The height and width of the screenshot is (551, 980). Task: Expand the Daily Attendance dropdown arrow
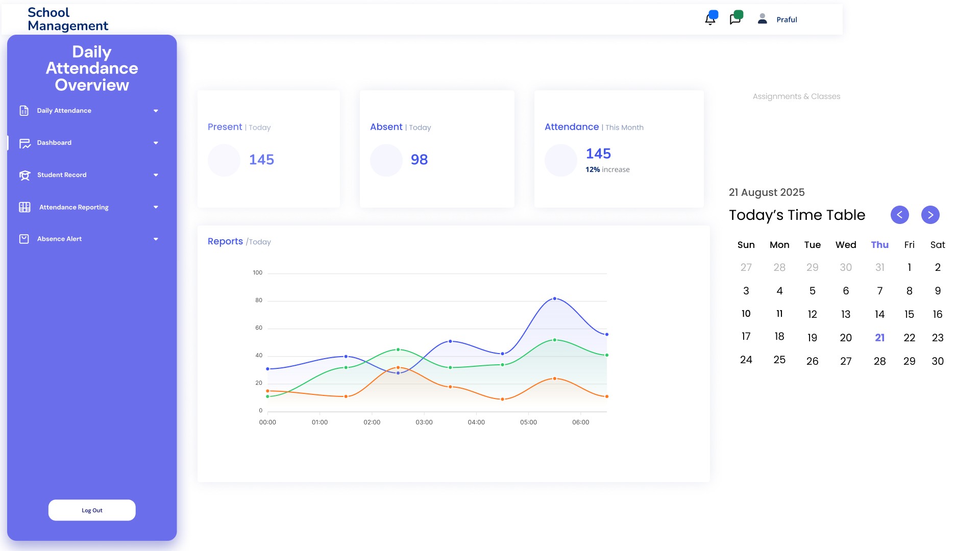tap(156, 111)
